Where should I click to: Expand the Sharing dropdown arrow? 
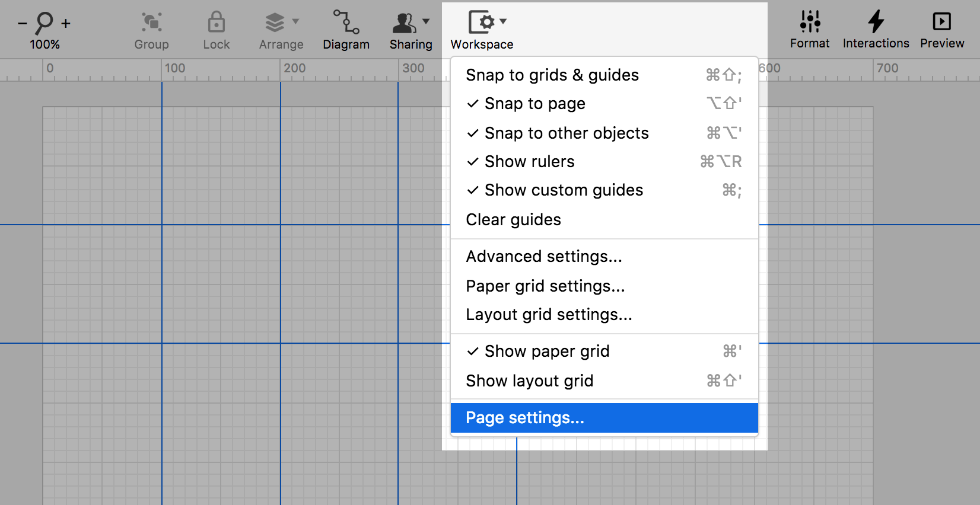tap(426, 21)
